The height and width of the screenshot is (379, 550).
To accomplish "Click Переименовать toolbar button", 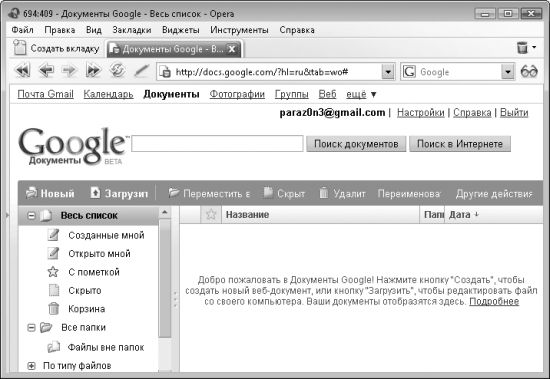I will click(x=409, y=194).
